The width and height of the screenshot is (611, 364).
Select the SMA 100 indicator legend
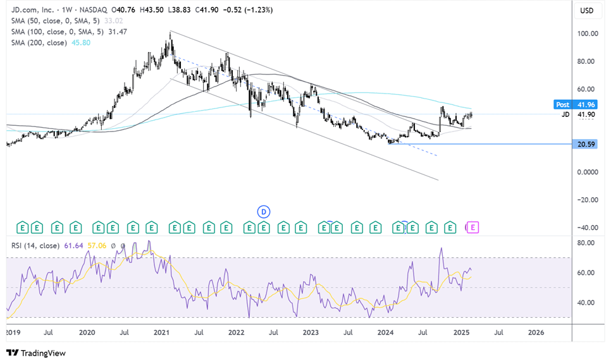click(58, 32)
